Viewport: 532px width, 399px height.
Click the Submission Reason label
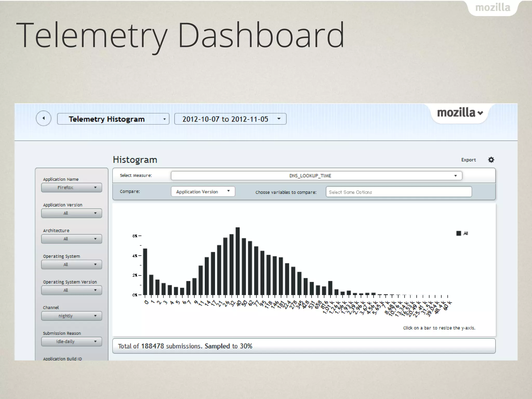point(62,333)
